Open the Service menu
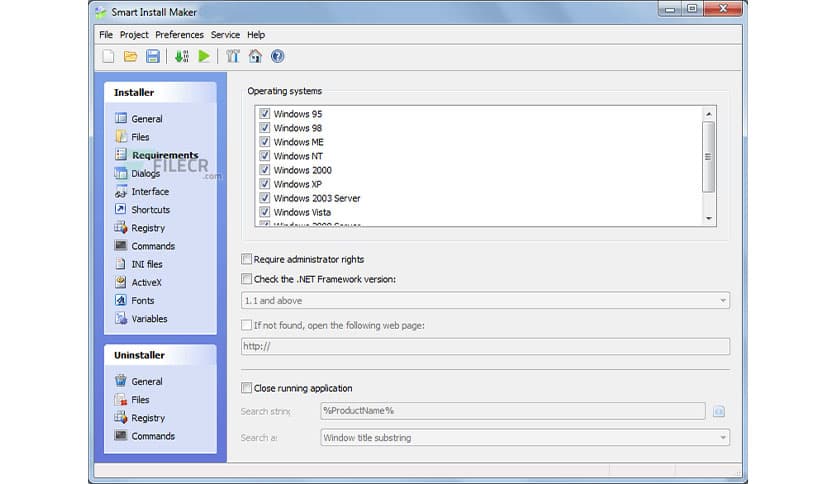The width and height of the screenshot is (836, 484). [x=225, y=35]
